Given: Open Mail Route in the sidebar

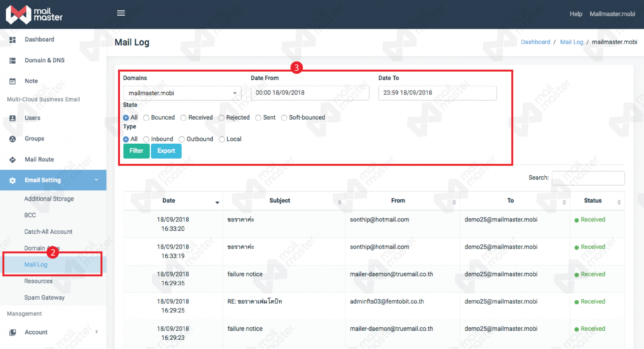Looking at the screenshot, I should 39,159.
